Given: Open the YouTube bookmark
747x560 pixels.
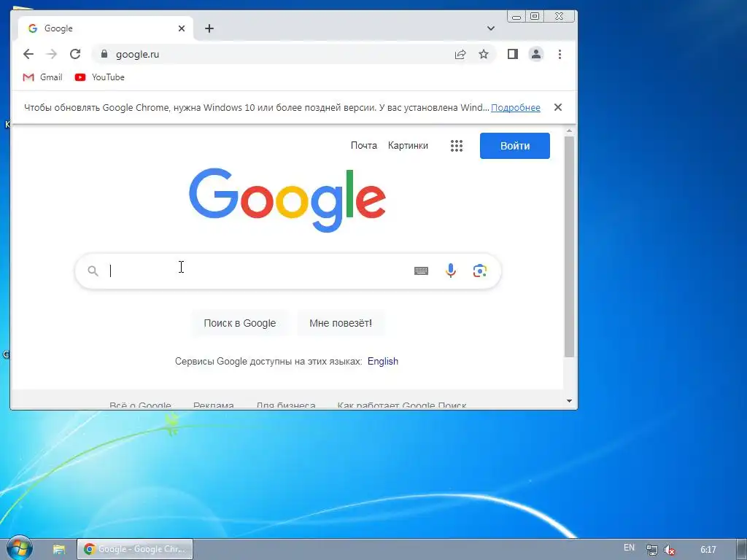Looking at the screenshot, I should 99,77.
